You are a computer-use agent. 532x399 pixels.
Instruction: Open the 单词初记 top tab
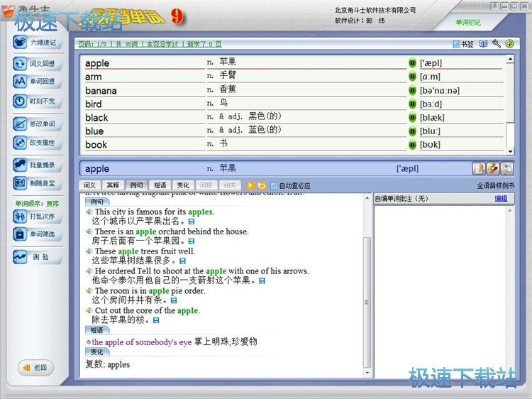point(468,22)
